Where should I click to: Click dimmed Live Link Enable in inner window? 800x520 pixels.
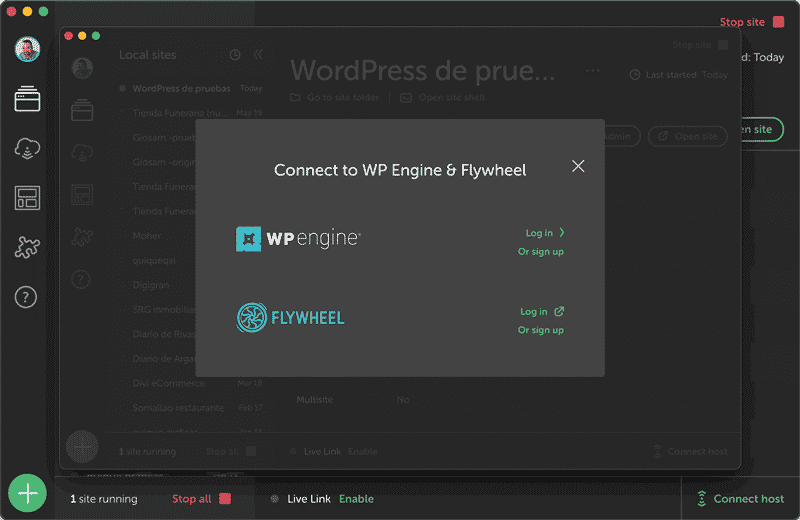363,451
